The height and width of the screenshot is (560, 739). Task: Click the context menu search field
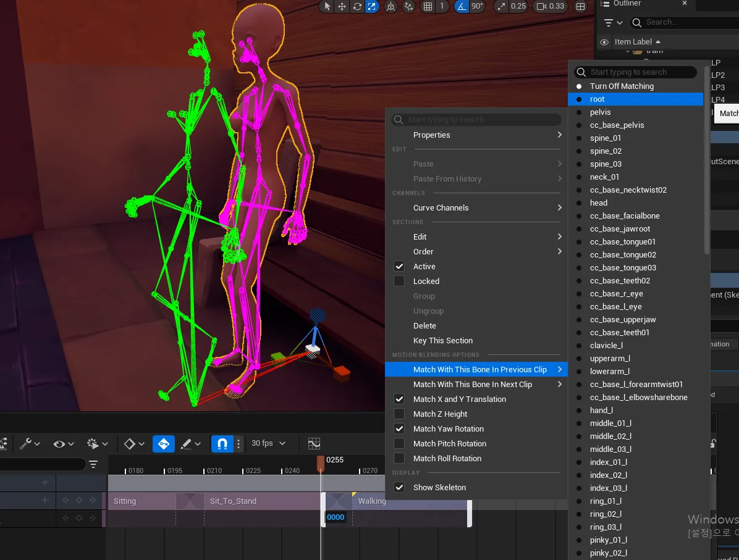(x=476, y=120)
